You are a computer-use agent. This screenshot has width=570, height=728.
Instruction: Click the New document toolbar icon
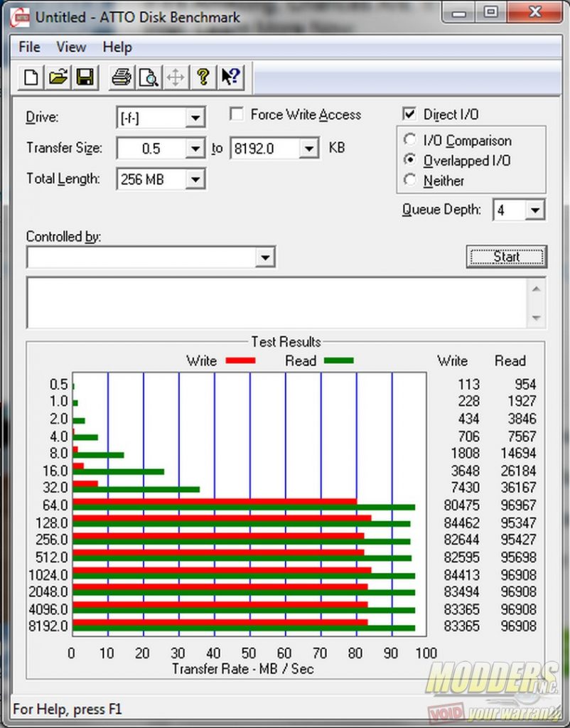tap(31, 77)
